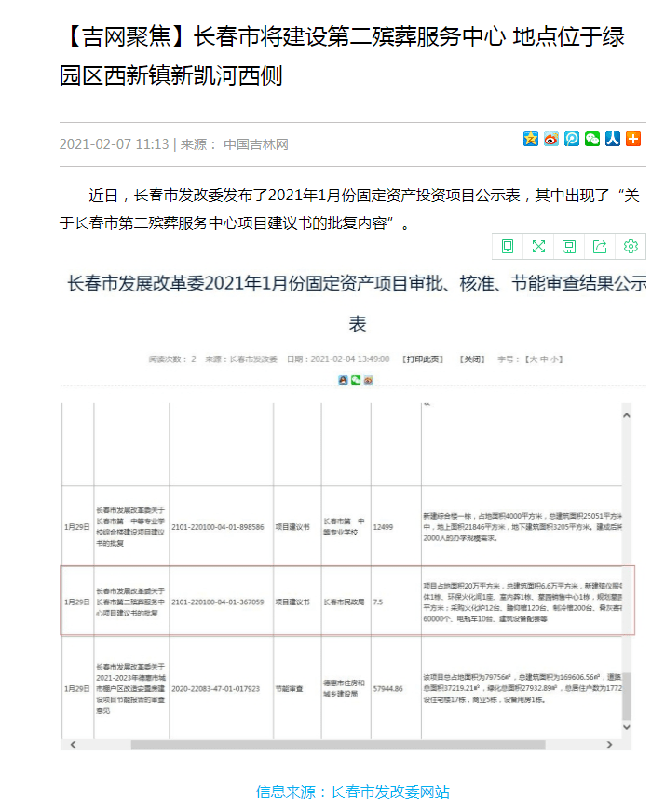Click the green share export icon
665x812 pixels.
tap(600, 247)
